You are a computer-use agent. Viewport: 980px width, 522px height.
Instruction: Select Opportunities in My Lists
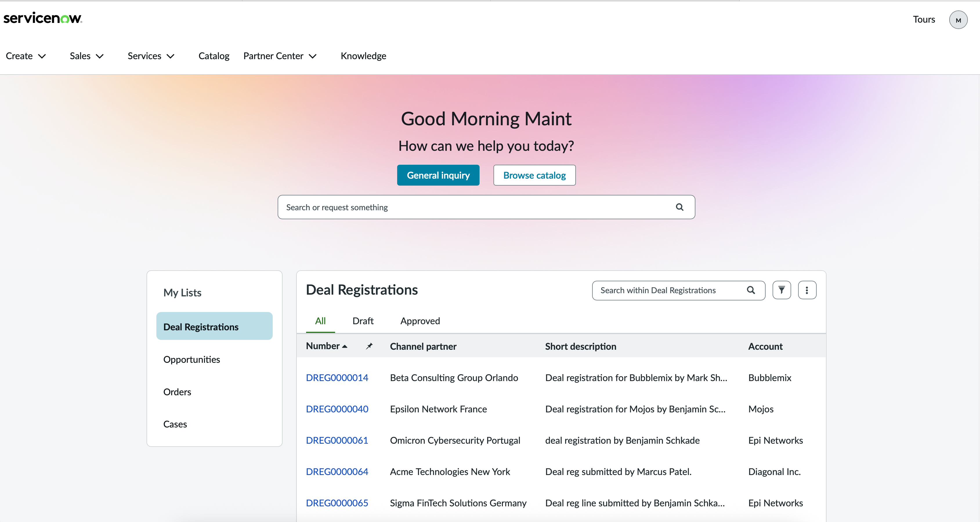[x=191, y=359]
